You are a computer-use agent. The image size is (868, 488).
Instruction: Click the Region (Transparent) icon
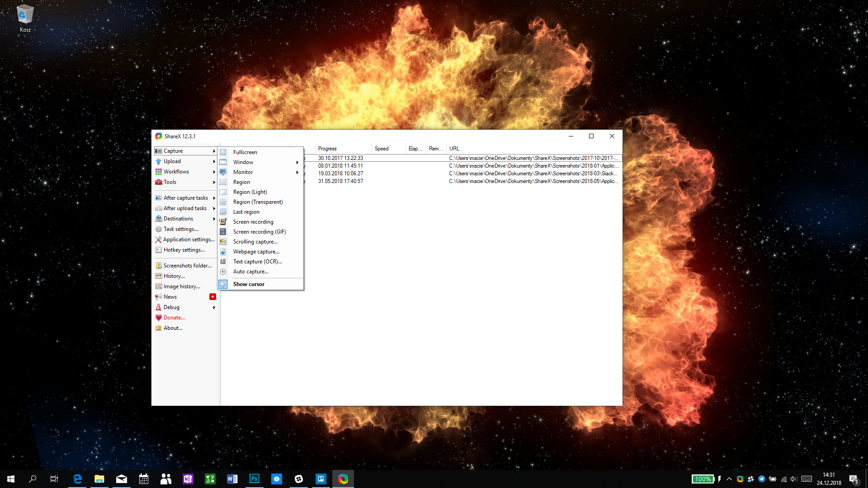coord(223,202)
